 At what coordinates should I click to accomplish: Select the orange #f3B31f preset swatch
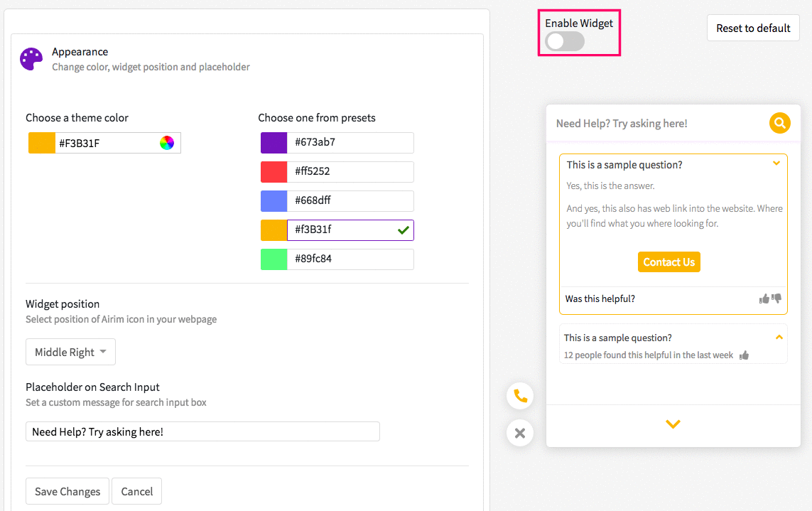(274, 230)
